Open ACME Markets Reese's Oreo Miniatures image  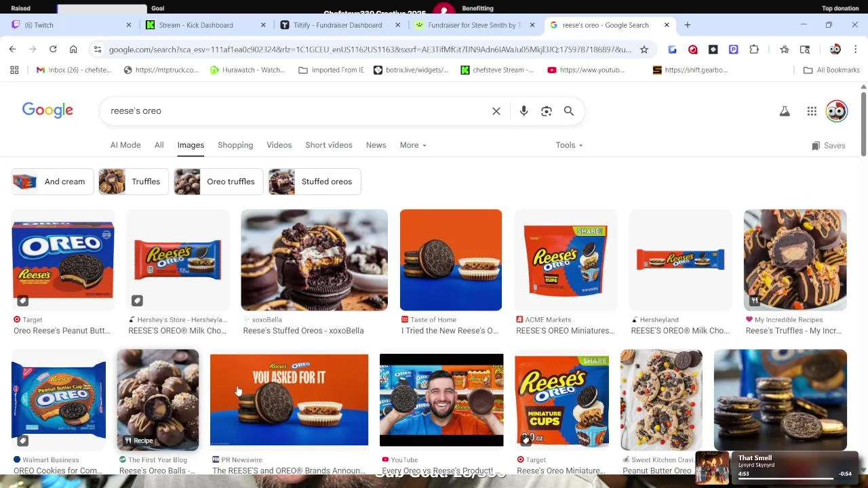566,260
